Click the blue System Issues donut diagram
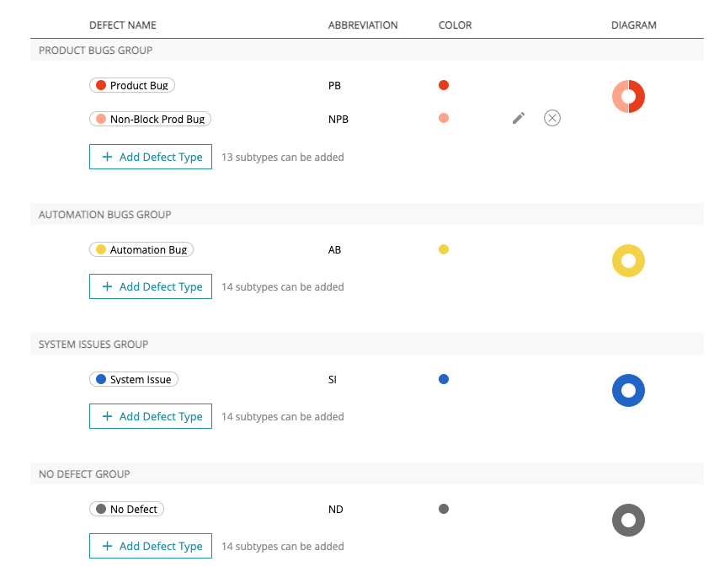Screen dimensions: 714x588 coord(628,391)
